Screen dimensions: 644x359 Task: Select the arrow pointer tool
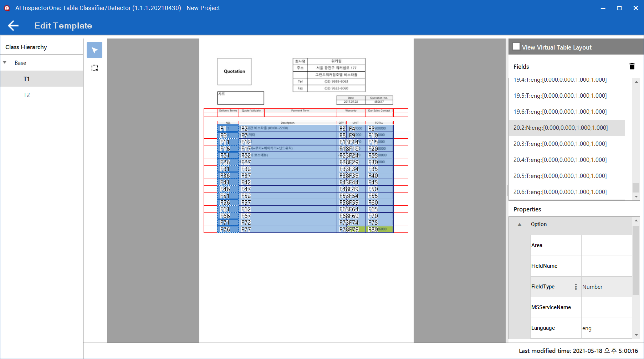click(x=94, y=50)
